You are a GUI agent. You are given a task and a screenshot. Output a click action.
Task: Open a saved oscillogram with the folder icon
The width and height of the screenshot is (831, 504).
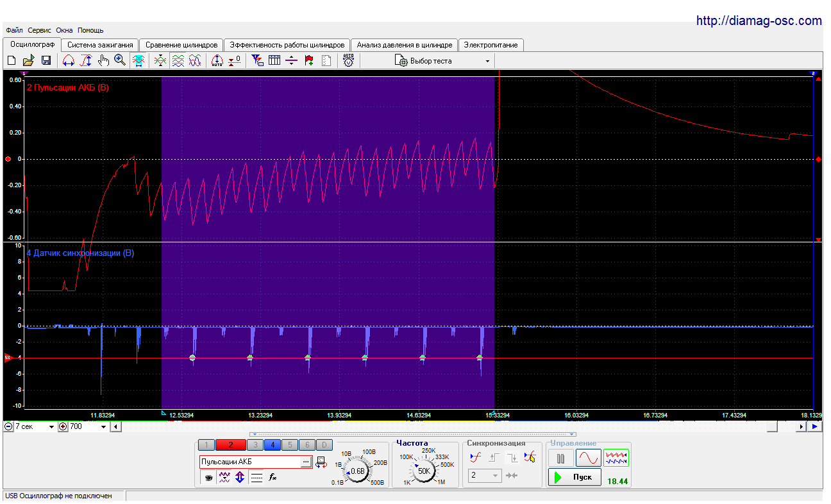28,60
